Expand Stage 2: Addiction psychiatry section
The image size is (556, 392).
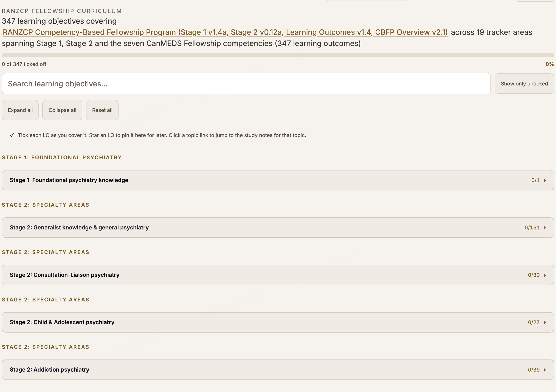(278, 370)
